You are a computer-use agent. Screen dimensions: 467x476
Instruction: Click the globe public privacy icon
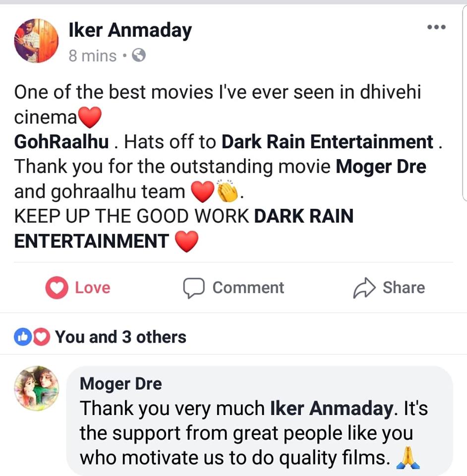(139, 55)
